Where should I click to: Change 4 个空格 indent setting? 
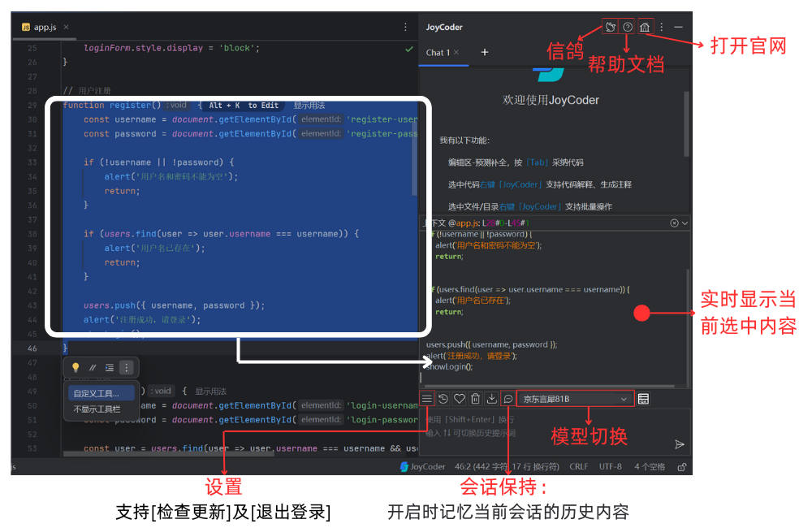[650, 467]
